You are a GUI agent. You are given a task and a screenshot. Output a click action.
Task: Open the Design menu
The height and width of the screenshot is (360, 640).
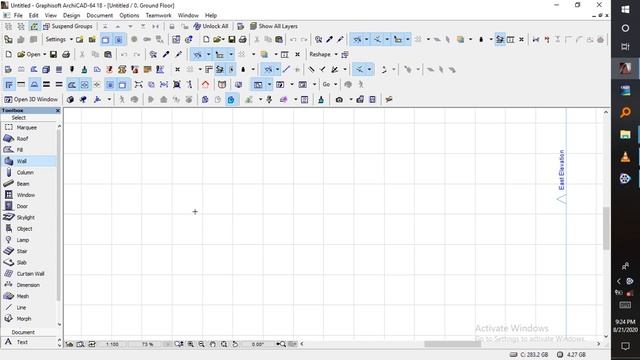tap(71, 15)
